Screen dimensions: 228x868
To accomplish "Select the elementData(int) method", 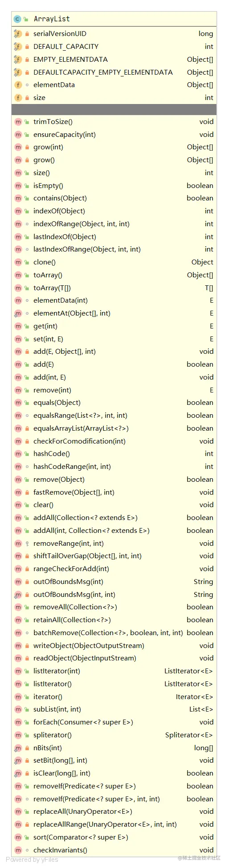I will 61,300.
